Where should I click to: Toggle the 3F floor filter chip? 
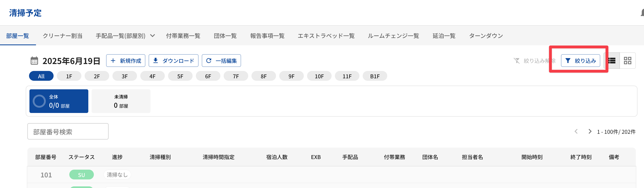point(125,76)
